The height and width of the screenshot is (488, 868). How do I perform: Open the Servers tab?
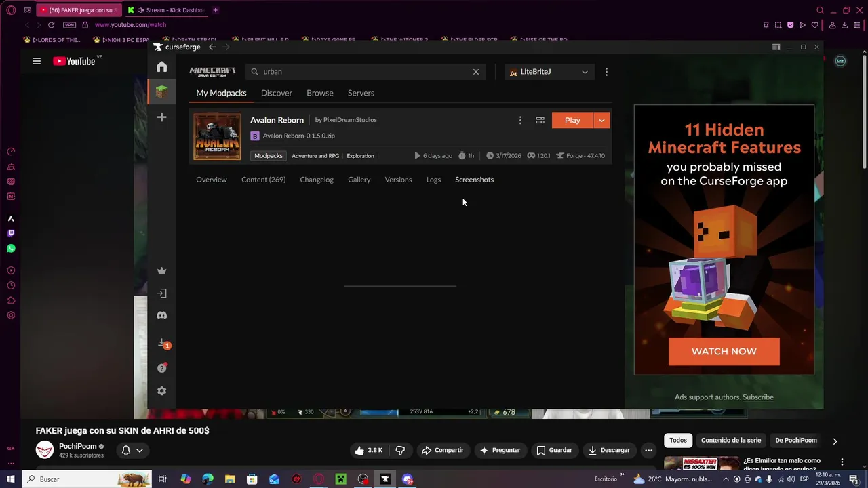[361, 93]
